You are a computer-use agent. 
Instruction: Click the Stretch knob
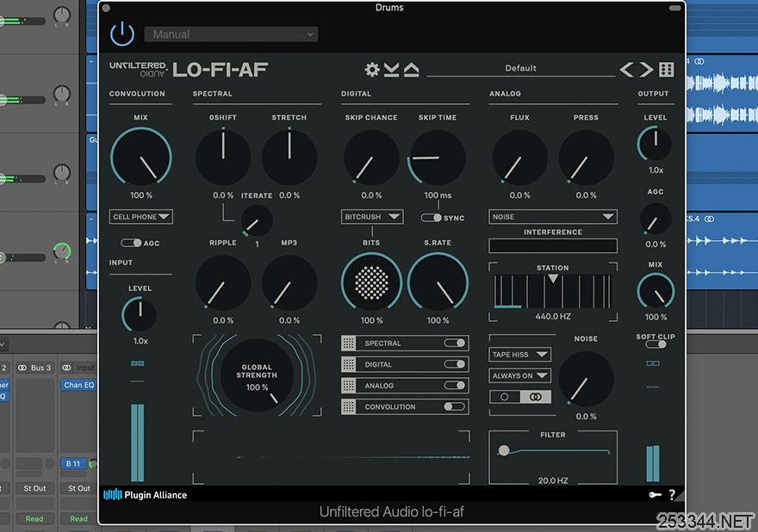point(289,158)
